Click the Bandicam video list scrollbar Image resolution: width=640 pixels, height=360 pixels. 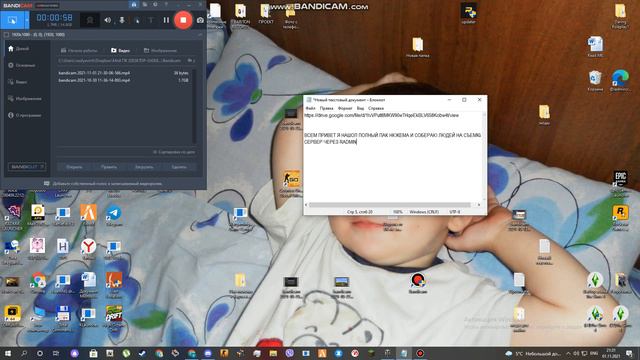coord(194,106)
